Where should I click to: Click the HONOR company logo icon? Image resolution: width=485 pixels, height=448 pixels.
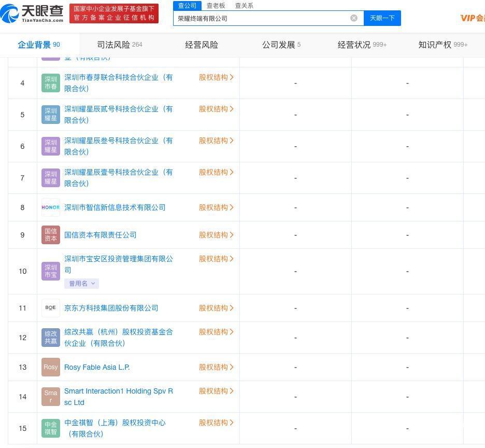click(x=51, y=207)
